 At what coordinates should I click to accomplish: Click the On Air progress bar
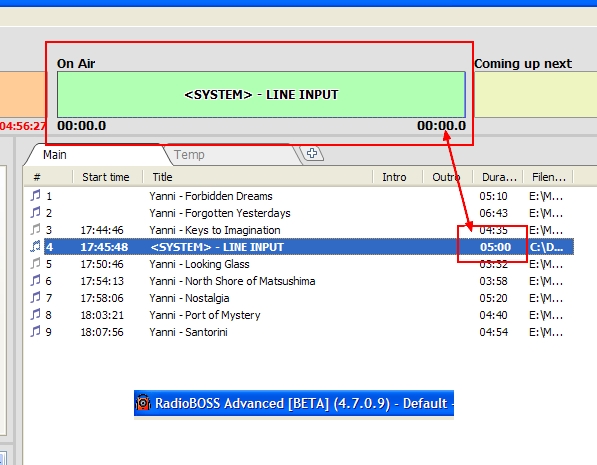[x=261, y=94]
